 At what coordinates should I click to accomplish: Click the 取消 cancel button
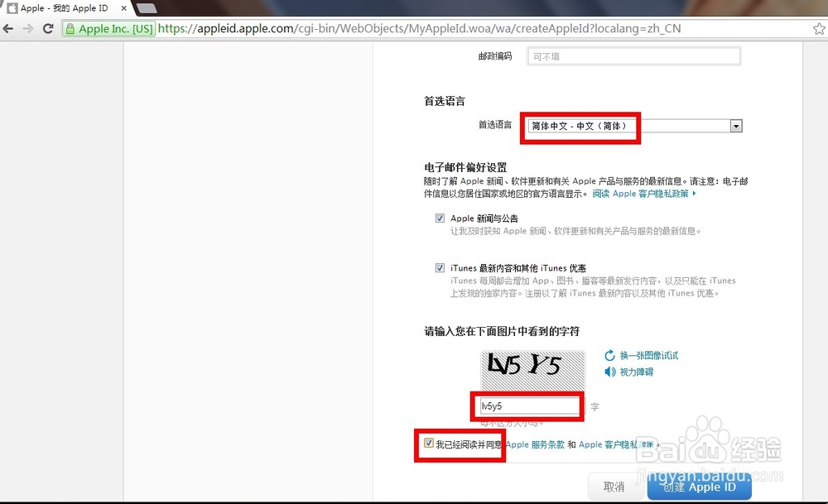[x=614, y=487]
